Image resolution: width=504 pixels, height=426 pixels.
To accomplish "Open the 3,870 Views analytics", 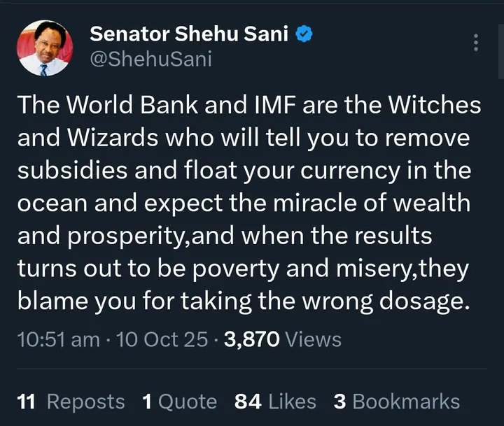I will click(281, 340).
